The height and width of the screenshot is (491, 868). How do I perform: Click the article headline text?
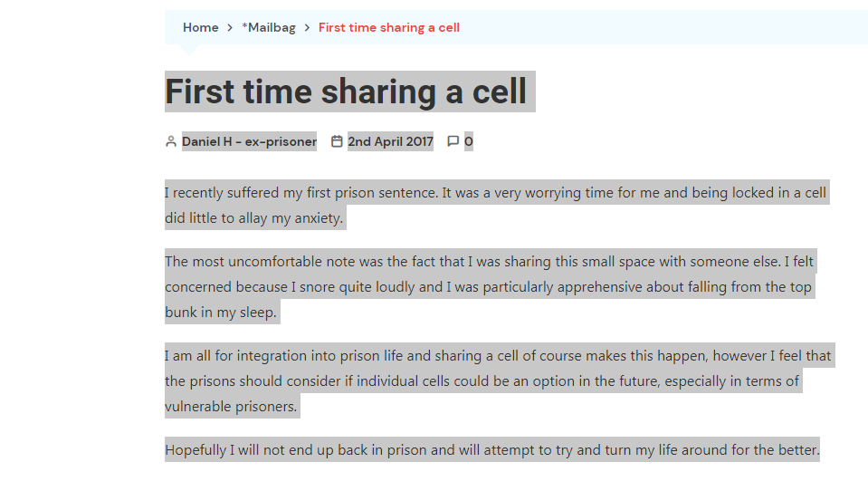(x=346, y=91)
